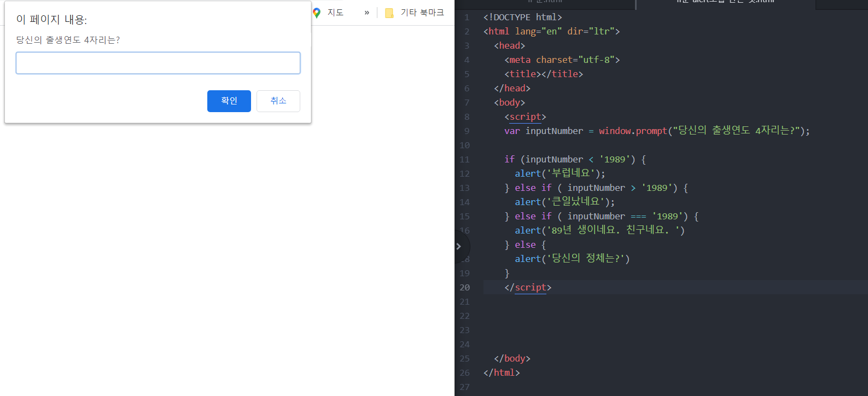Expand the editor's collapsed side panel arrow
Viewport: 868px width, 396px height.
pyautogui.click(x=459, y=246)
